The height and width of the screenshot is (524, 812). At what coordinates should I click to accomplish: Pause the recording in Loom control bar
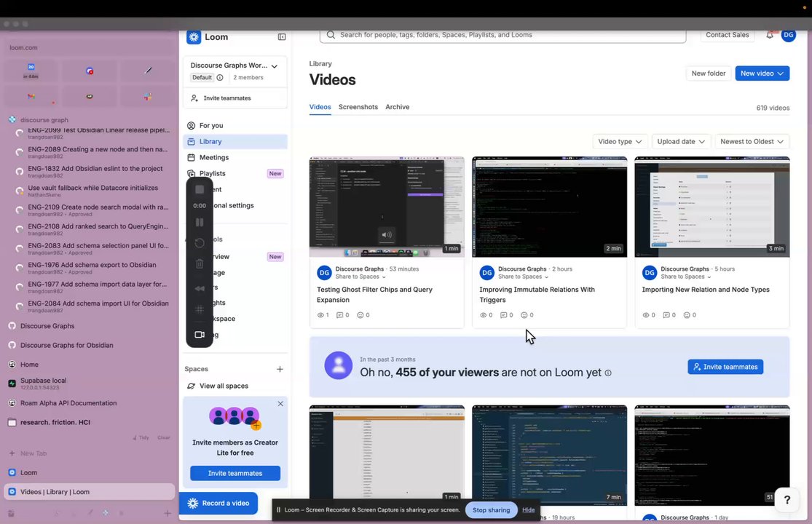tap(200, 223)
